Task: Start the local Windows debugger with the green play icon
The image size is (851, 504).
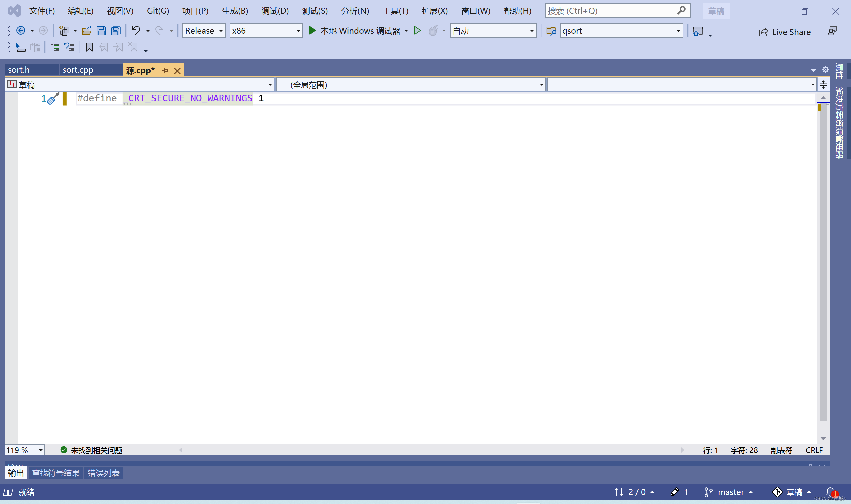Action: click(312, 31)
